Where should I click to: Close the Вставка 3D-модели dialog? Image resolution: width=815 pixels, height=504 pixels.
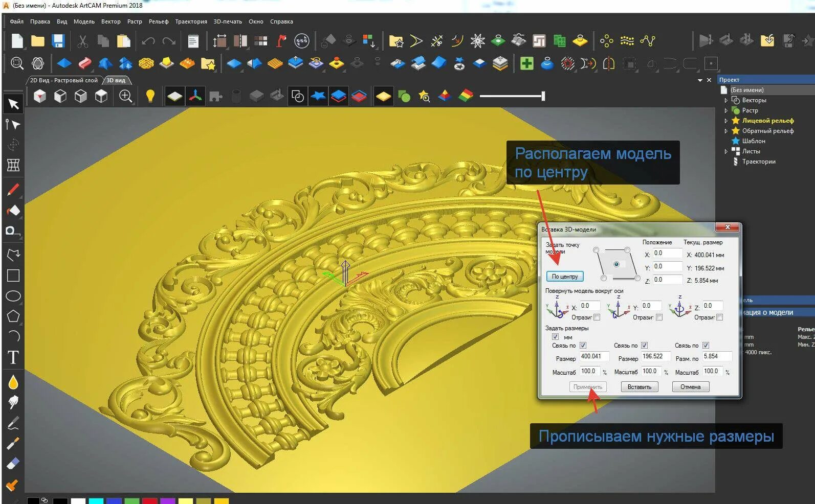pyautogui.click(x=727, y=227)
